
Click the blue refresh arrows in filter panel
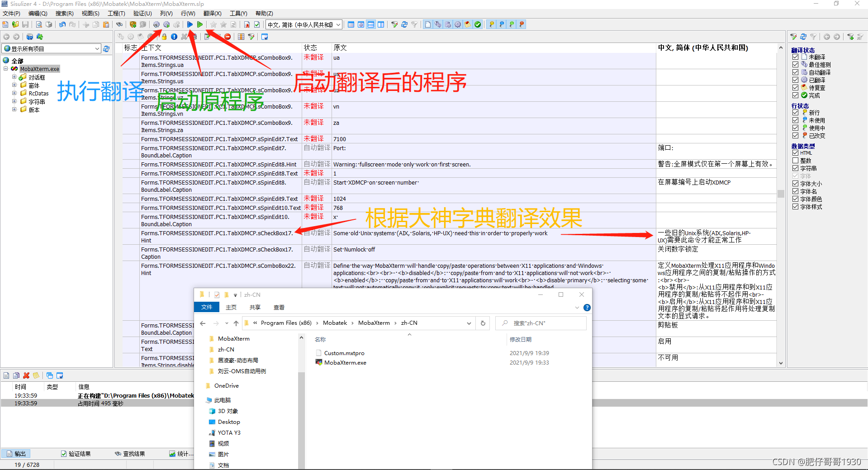(803, 37)
